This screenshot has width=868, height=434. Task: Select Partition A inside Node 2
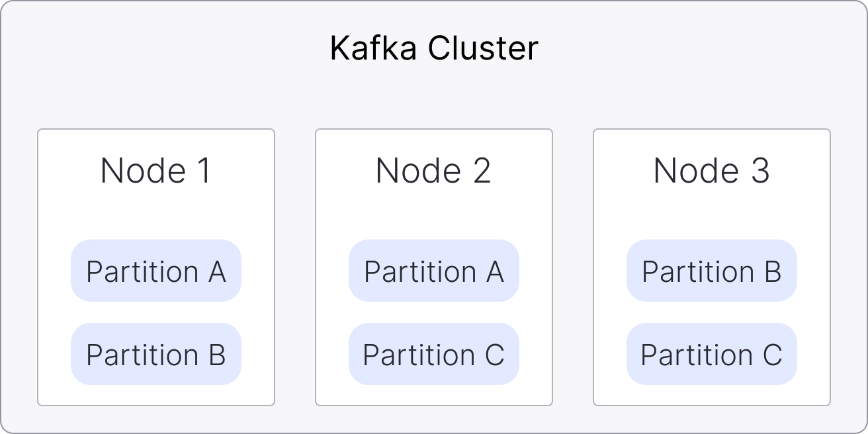click(434, 271)
